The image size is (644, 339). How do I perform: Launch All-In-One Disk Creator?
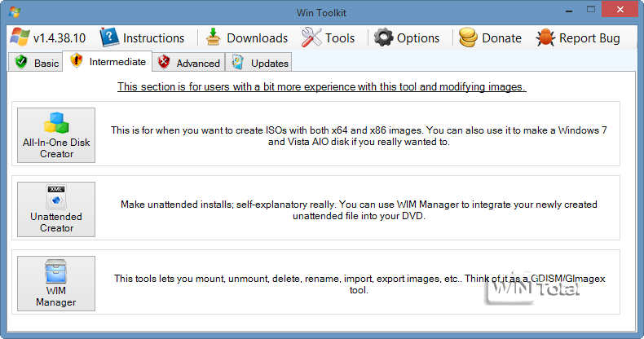(56, 135)
